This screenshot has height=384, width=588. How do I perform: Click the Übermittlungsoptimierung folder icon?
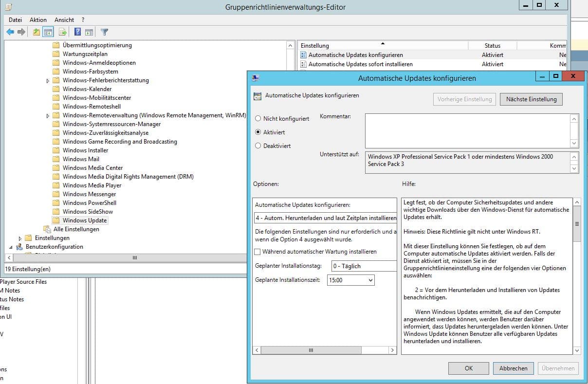(56, 45)
